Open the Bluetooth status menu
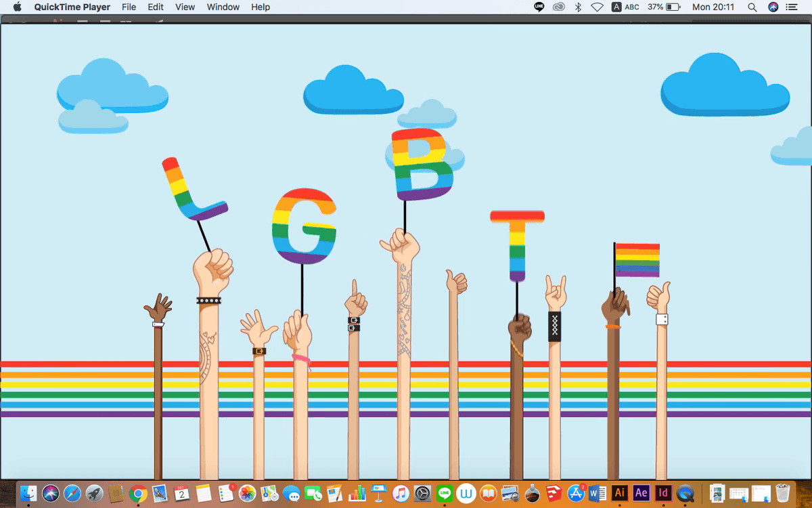The width and height of the screenshot is (812, 508). click(x=578, y=7)
